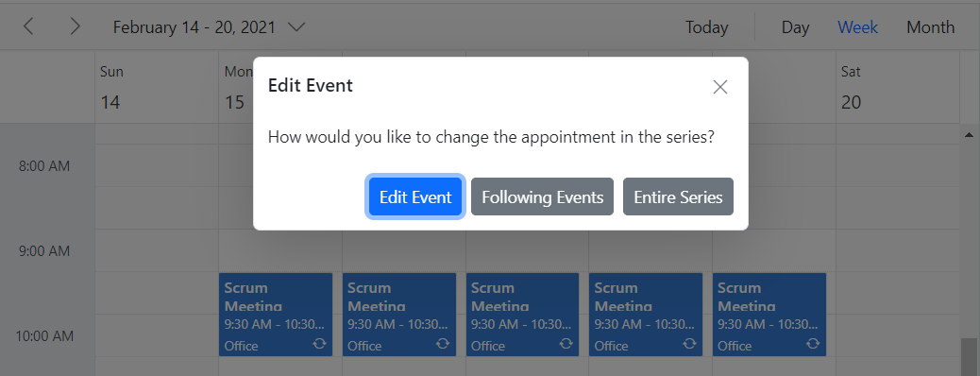This screenshot has width=980, height=376.
Task: Go to previous week arrow
Action: (28, 26)
